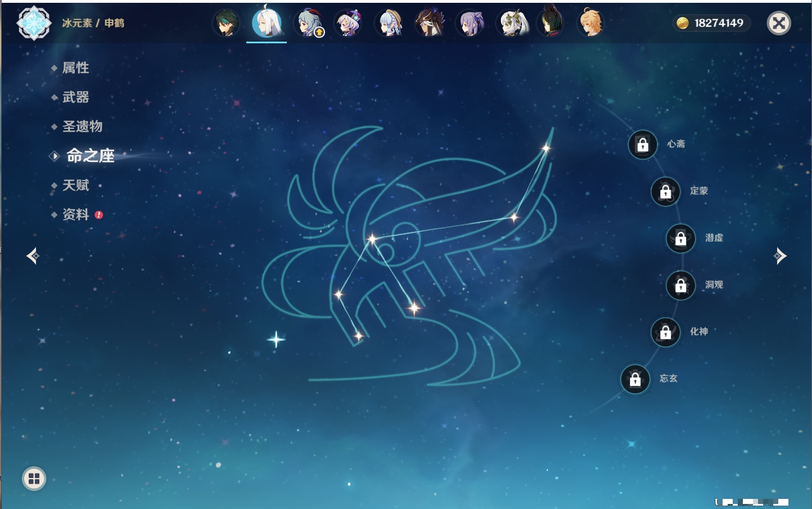Image resolution: width=812 pixels, height=509 pixels.
Task: Choose Ganyu portrait with upgrade arrow
Action: 308,23
